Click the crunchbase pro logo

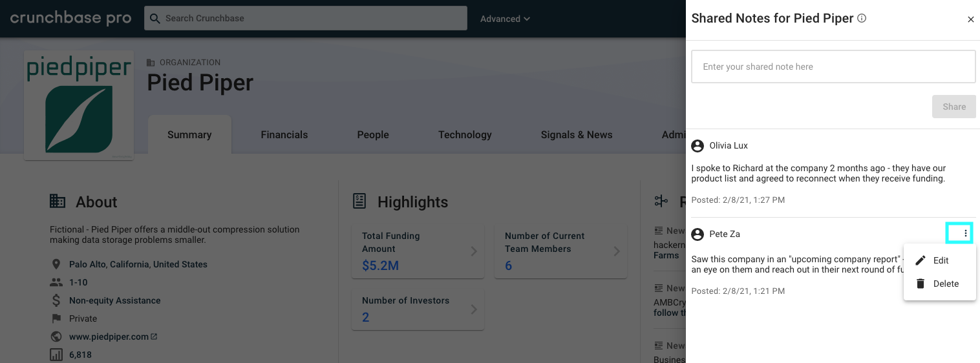coord(70,18)
